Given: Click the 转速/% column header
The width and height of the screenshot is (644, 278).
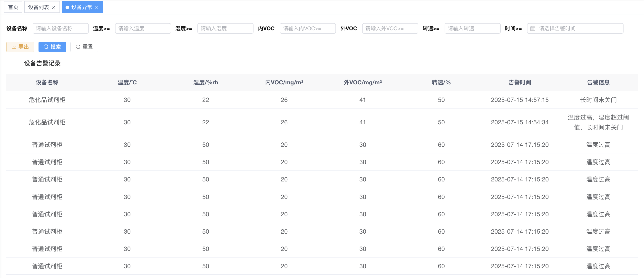Looking at the screenshot, I should point(441,82).
